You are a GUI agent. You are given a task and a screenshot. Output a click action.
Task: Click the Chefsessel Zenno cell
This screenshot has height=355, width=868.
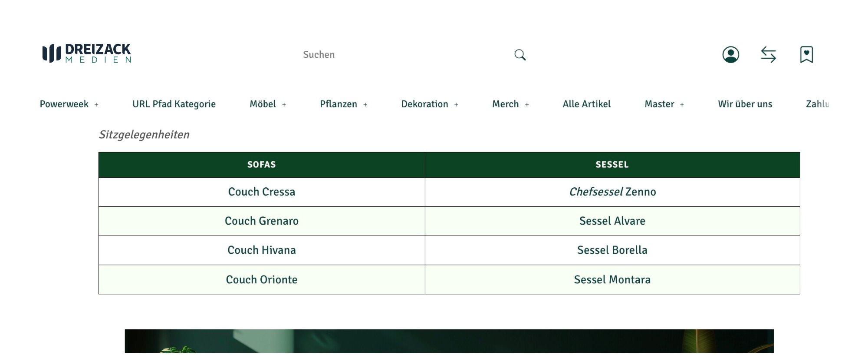click(x=612, y=192)
